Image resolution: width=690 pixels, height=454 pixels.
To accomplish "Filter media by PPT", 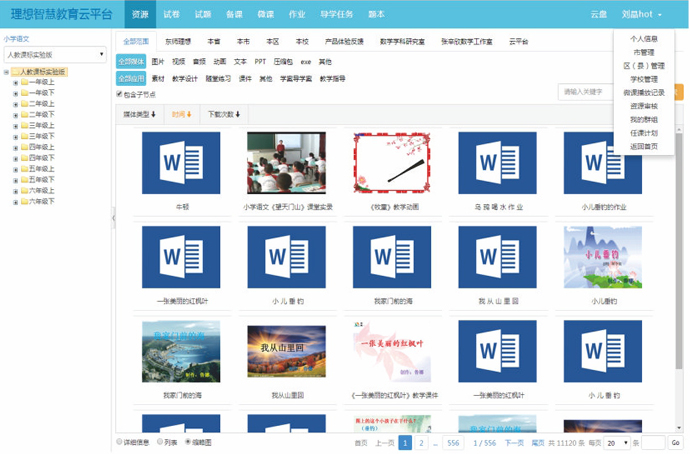I will [260, 62].
